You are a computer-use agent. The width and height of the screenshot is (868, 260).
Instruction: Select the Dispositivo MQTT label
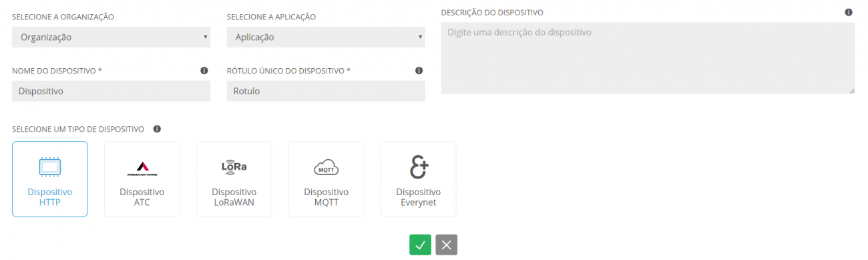327,197
